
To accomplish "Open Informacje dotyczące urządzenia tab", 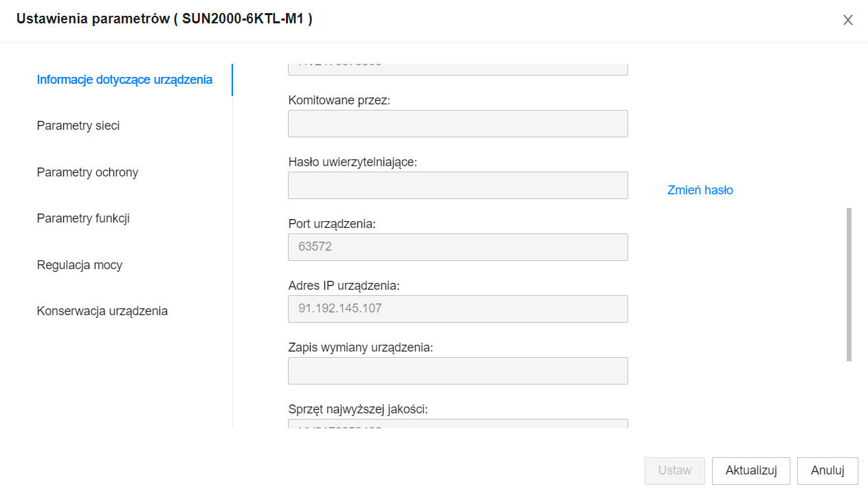I will [x=124, y=80].
